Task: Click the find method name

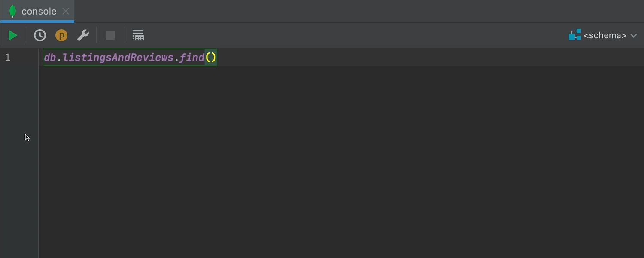Action: point(192,58)
